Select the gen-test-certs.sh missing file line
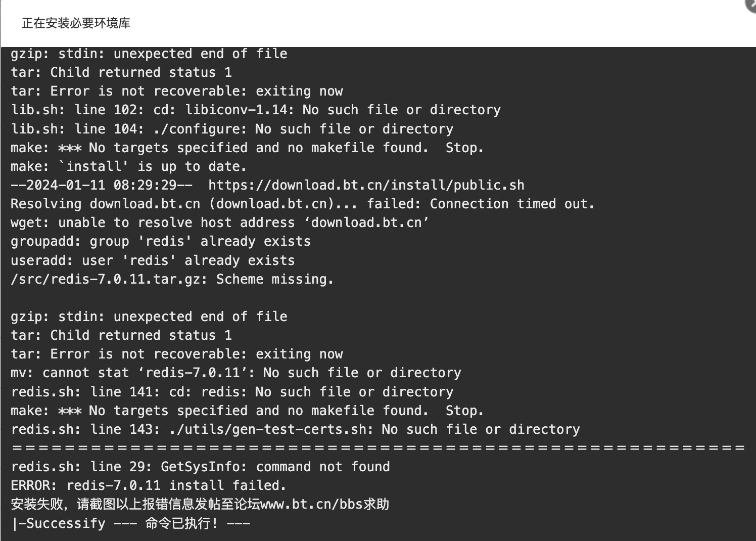 click(296, 429)
